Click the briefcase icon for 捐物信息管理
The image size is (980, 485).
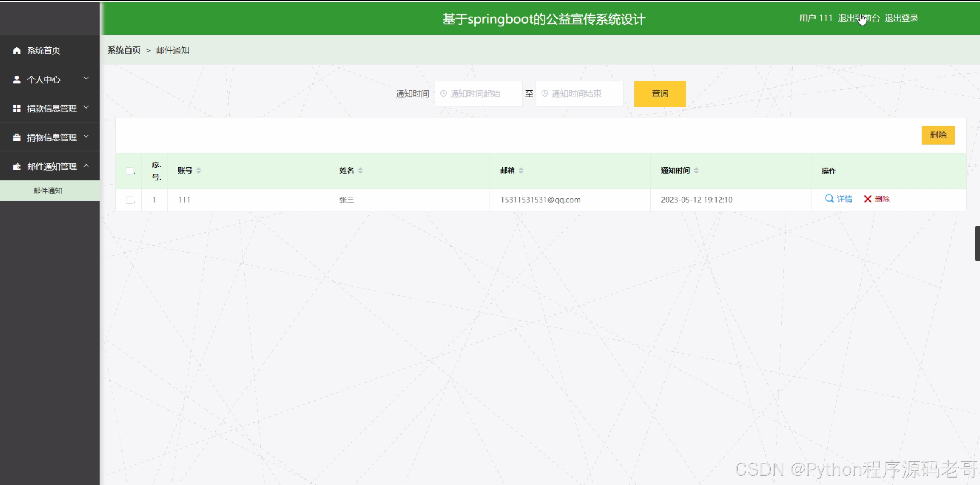[x=16, y=138]
